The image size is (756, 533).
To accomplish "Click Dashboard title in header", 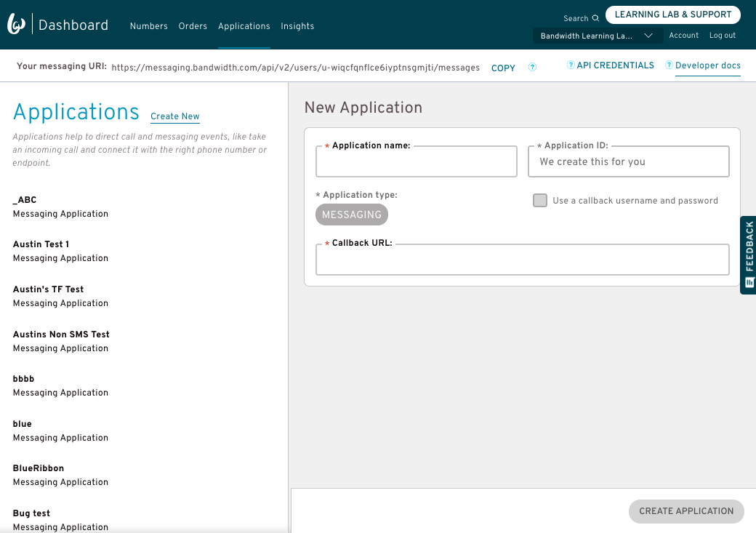I will point(73,25).
